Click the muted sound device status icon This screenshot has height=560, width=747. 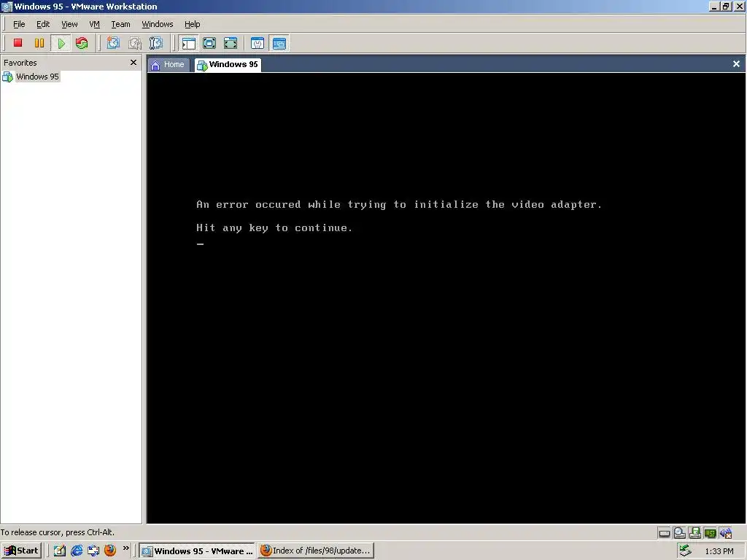point(726,533)
